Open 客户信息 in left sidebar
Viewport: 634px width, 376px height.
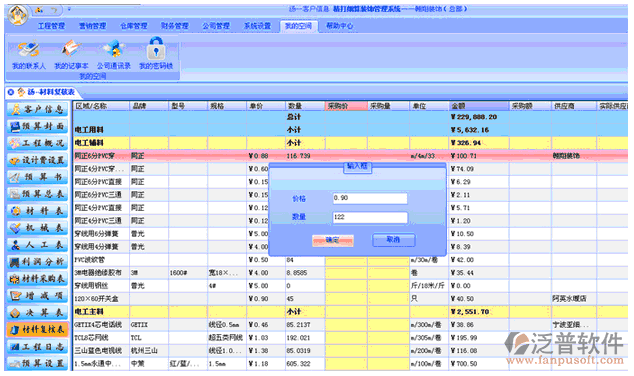coord(38,109)
